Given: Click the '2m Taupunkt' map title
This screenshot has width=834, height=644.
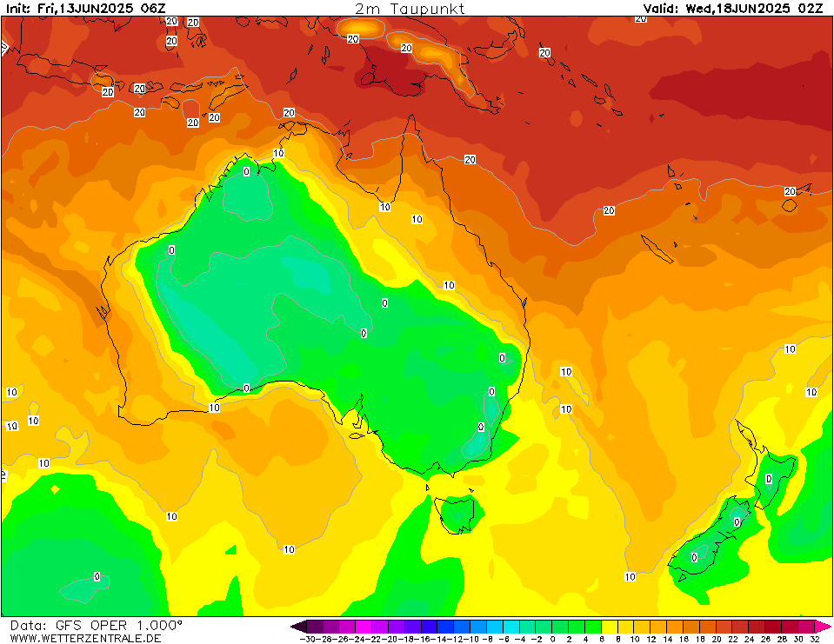Looking at the screenshot, I should tap(410, 9).
